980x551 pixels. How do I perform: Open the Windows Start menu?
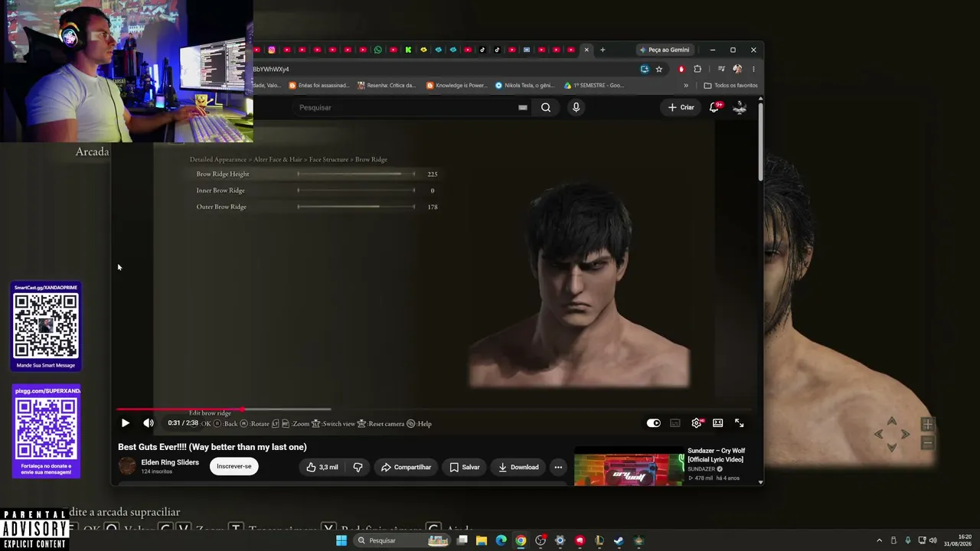[x=341, y=540]
